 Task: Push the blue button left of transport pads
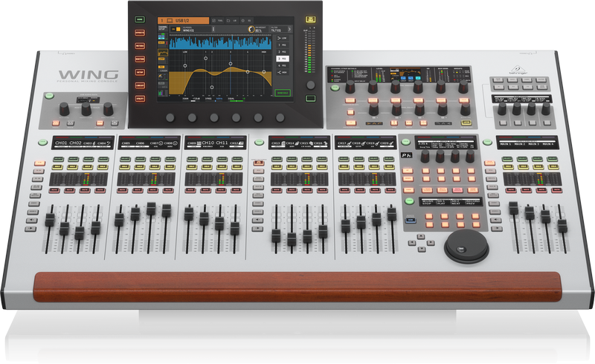(x=411, y=220)
